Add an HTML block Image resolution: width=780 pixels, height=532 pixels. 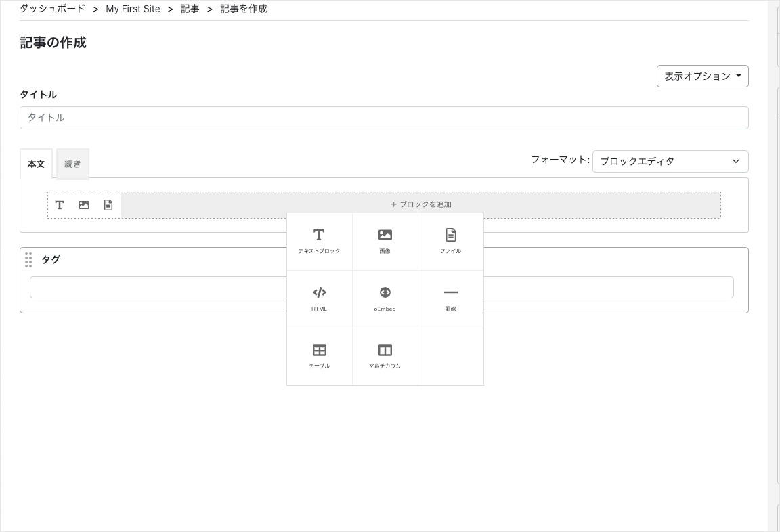tap(319, 298)
